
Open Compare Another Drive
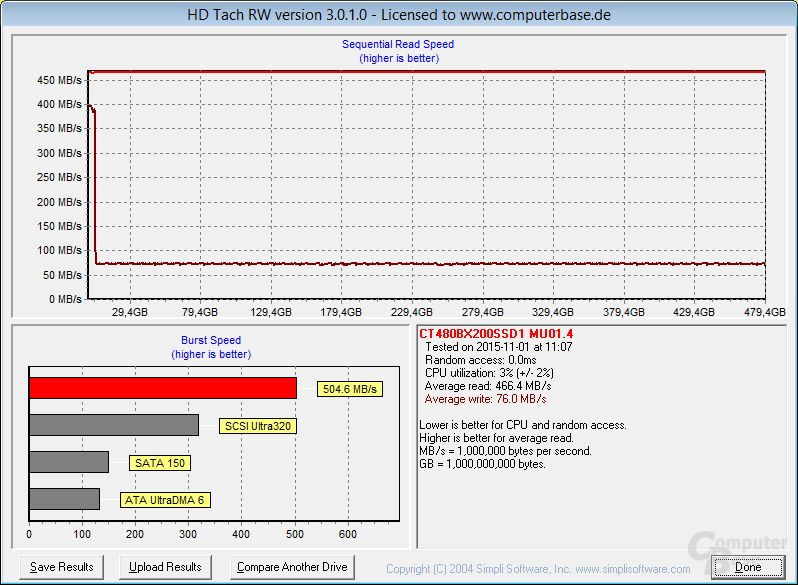pos(292,567)
